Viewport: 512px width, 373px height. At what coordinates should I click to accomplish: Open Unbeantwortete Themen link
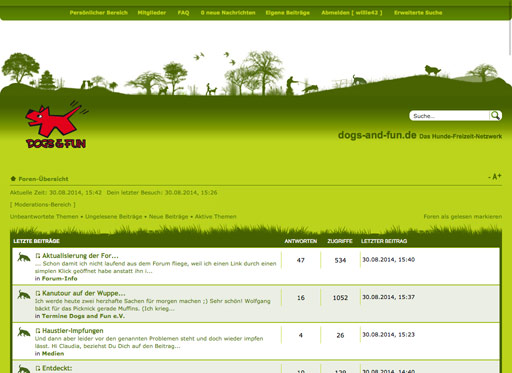[x=44, y=217]
